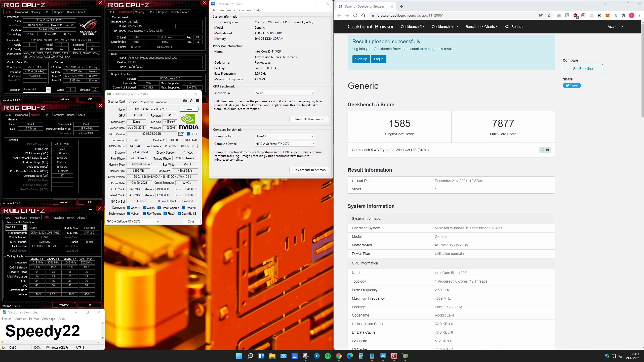Image resolution: width=644 pixels, height=362 pixels.
Task: Select Bench tab in top-left CPU-Z window
Action: pos(71,12)
